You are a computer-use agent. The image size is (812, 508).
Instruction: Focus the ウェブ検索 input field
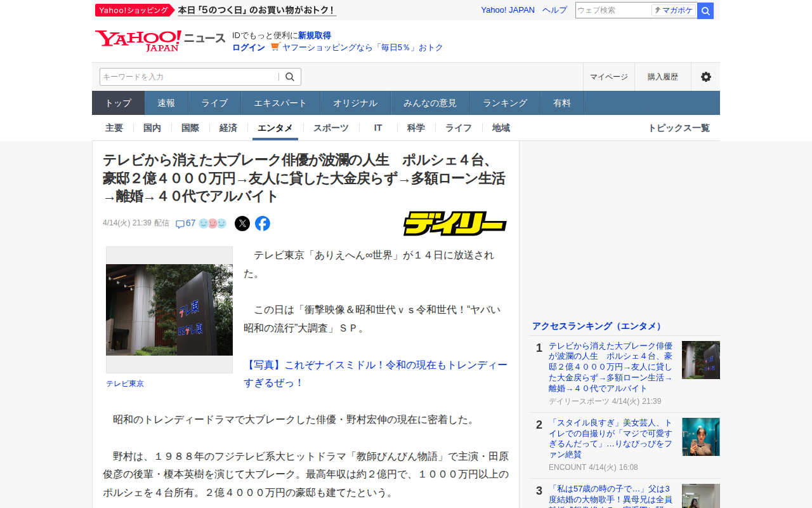pyautogui.click(x=613, y=11)
